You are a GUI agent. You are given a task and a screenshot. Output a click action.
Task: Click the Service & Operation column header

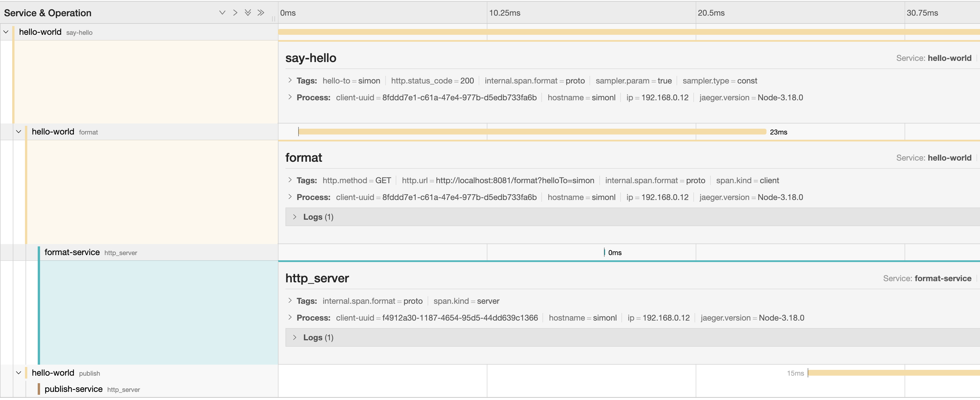47,12
